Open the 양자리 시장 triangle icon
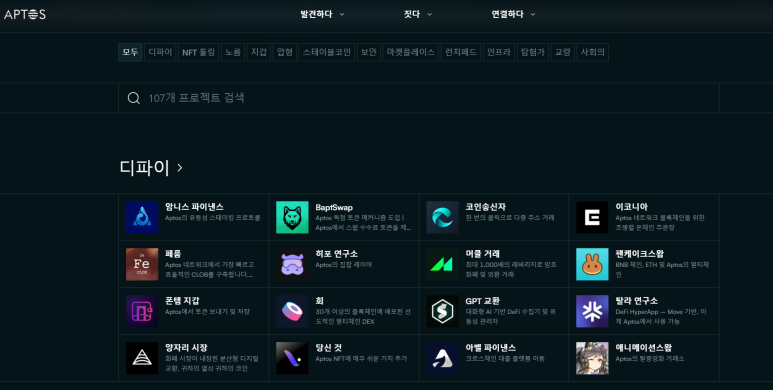This screenshot has width=773, height=390. click(x=142, y=358)
